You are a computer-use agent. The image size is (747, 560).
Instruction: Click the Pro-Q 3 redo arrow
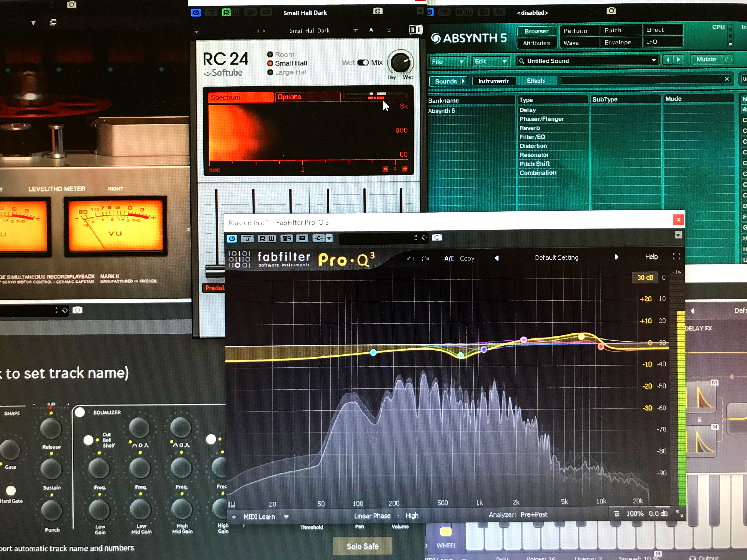425,259
